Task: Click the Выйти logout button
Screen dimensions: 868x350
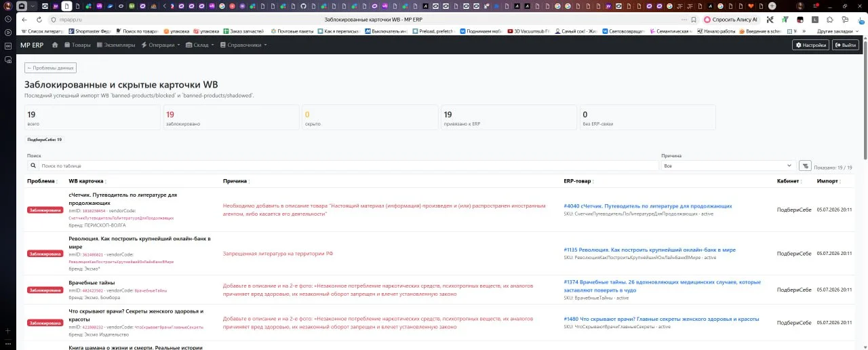Action: click(x=846, y=45)
